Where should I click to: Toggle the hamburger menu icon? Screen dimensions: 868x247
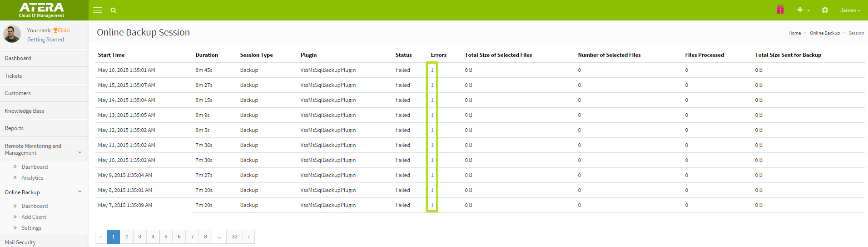pyautogui.click(x=98, y=10)
